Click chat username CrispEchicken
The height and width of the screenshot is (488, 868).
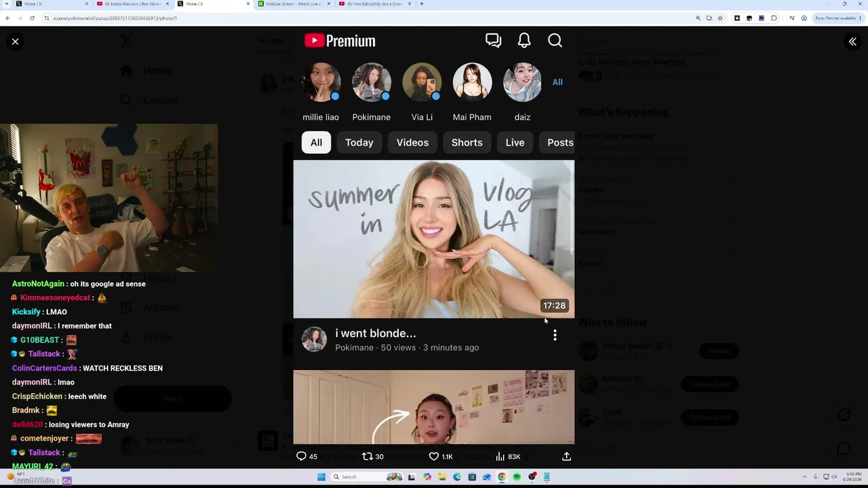(37, 396)
